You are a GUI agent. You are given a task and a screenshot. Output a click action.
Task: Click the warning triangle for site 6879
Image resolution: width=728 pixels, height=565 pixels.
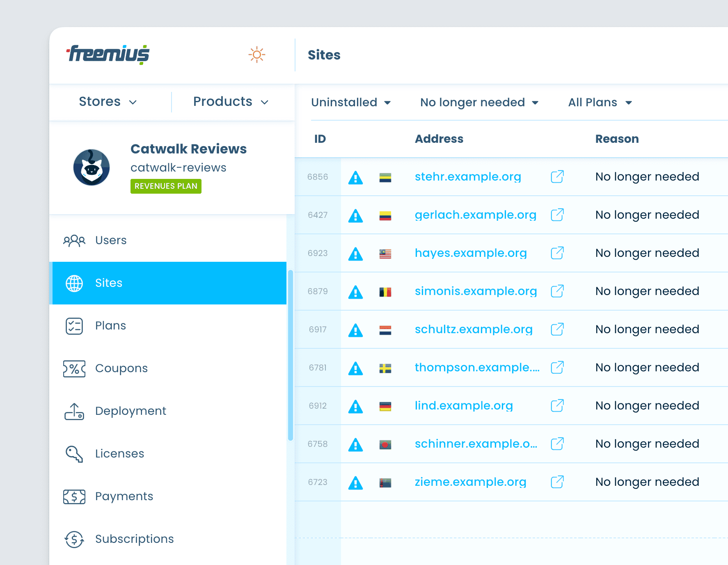pyautogui.click(x=355, y=292)
